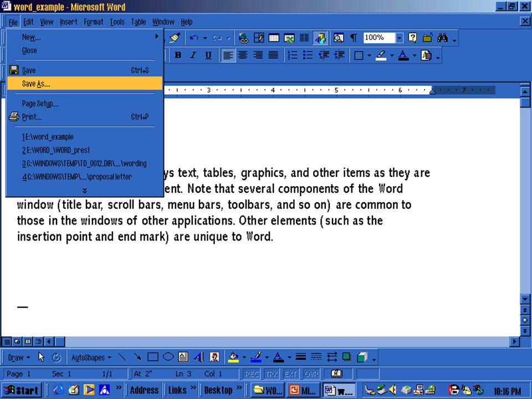Open the Table menu
The image size is (532, 399).
[x=138, y=22]
